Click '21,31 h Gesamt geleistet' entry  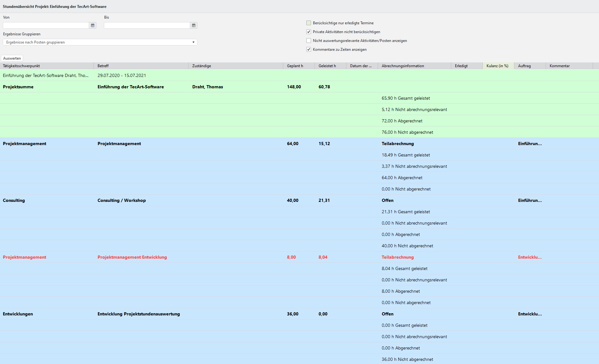point(406,212)
